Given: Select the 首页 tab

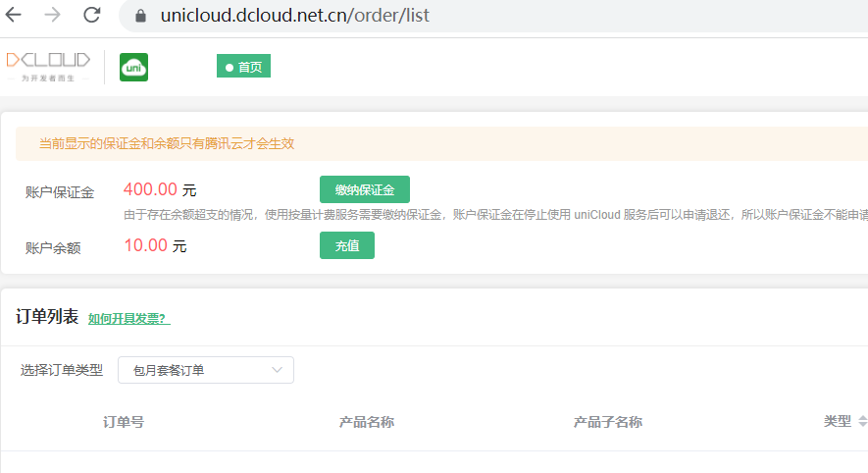Looking at the screenshot, I should click(x=243, y=66).
